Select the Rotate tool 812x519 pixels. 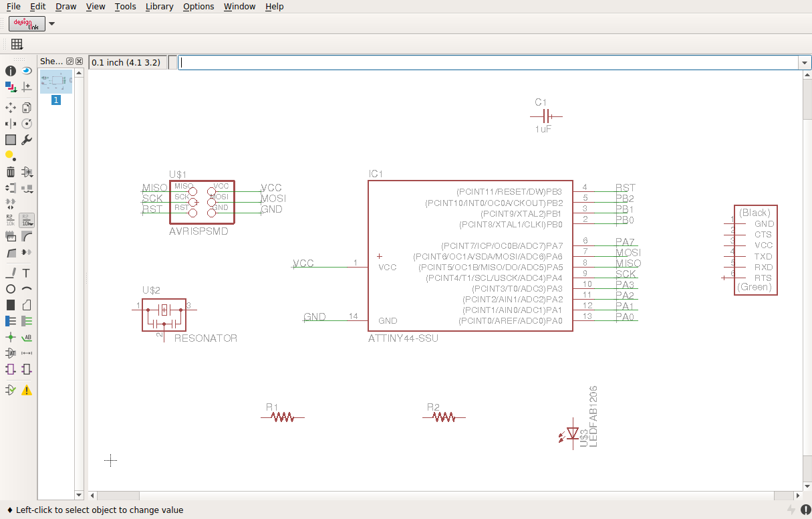pos(27,124)
